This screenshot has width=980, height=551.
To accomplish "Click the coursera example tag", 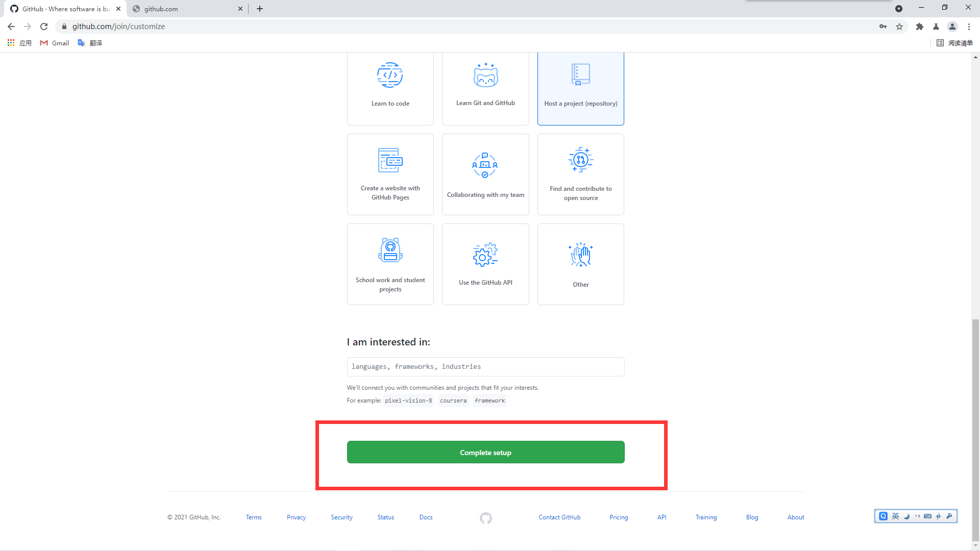I will (x=453, y=400).
